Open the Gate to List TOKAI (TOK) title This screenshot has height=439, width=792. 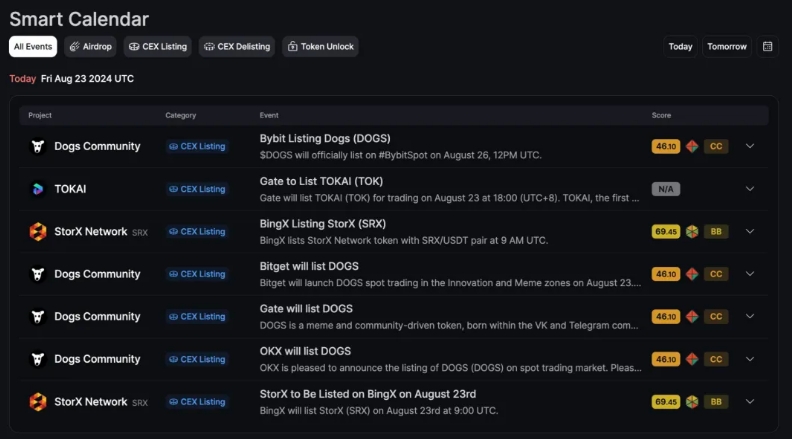[x=321, y=181]
